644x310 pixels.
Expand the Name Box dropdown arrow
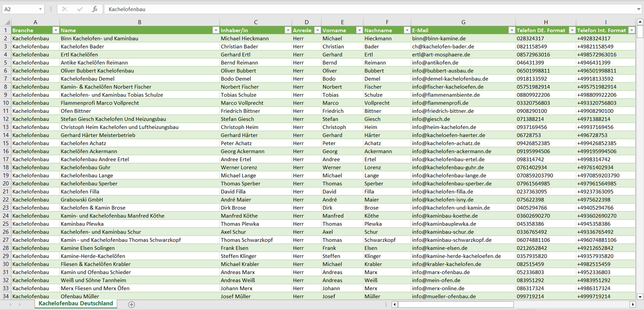click(x=40, y=9)
